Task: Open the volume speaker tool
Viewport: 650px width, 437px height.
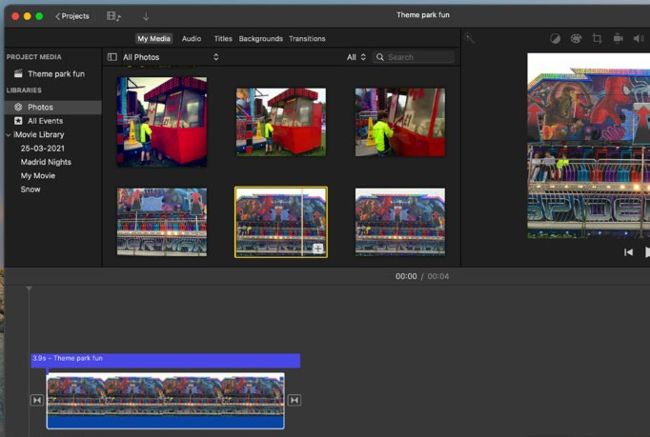Action: click(x=639, y=38)
